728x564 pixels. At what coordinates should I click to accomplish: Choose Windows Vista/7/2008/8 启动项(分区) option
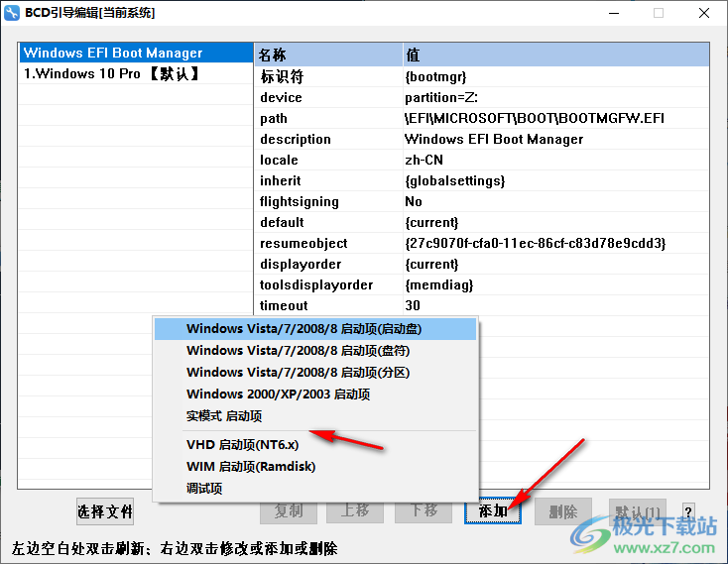pos(298,373)
